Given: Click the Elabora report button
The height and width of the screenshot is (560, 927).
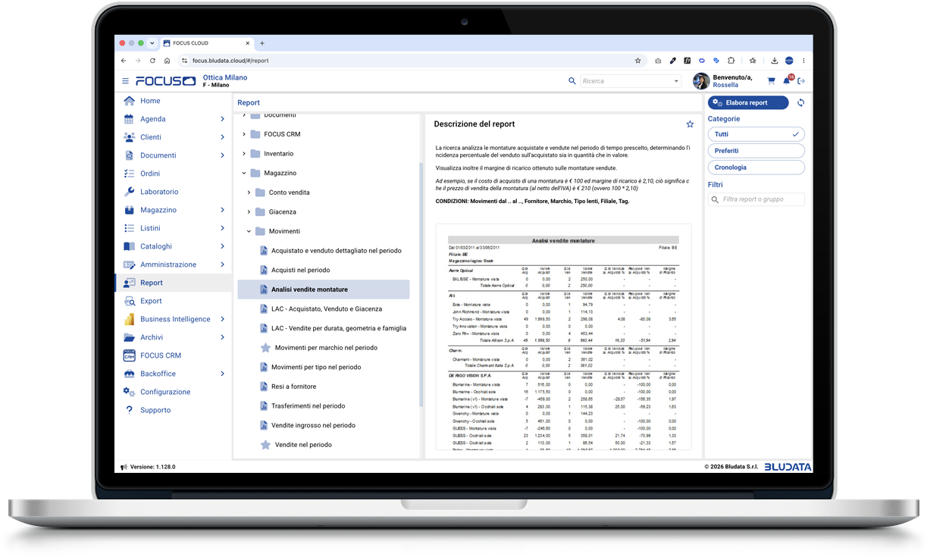Looking at the screenshot, I should 748,103.
